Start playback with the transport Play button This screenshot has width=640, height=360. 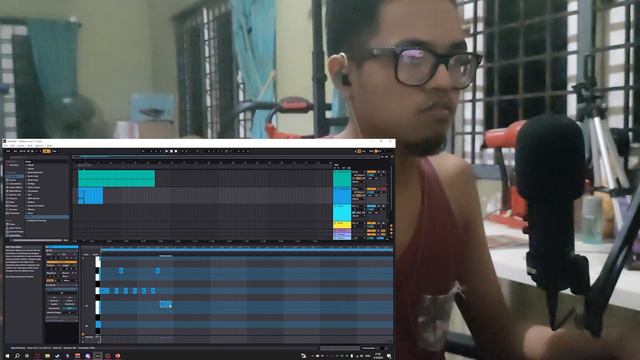pyautogui.click(x=167, y=151)
